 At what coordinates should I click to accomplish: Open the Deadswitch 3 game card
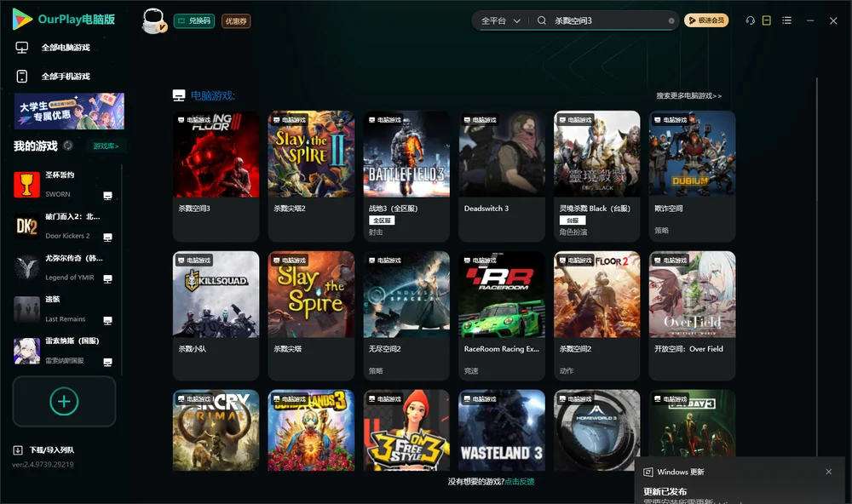tap(502, 176)
